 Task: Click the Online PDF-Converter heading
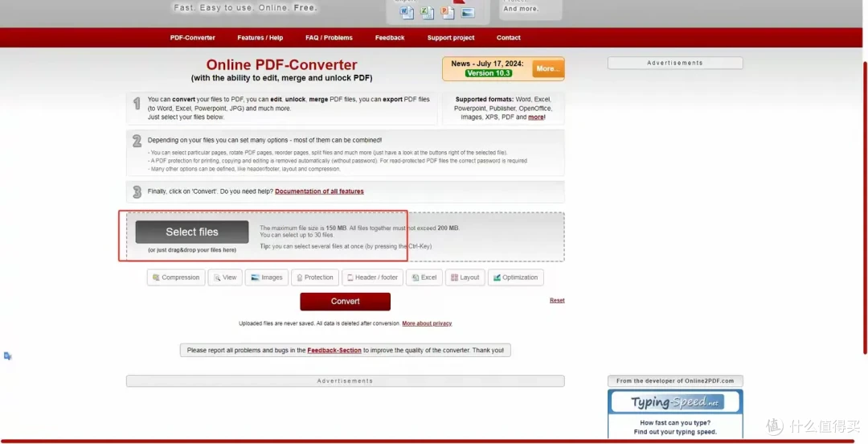[282, 65]
